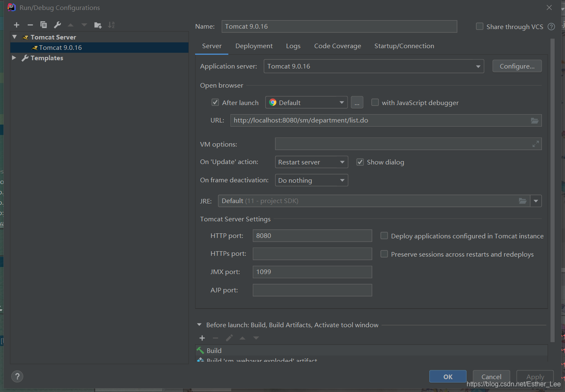
Task: Click the settings panel vertical scrollbar
Action: (x=552, y=190)
